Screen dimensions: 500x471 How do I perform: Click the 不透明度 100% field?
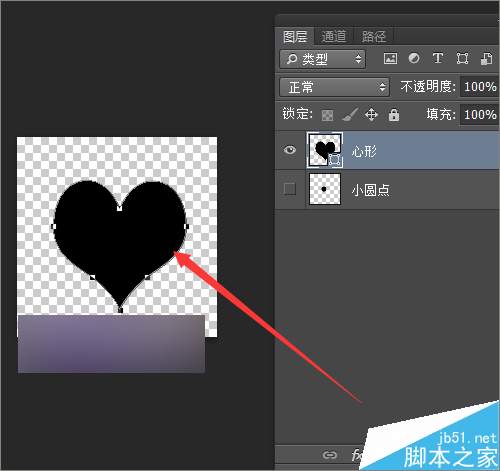point(479,87)
